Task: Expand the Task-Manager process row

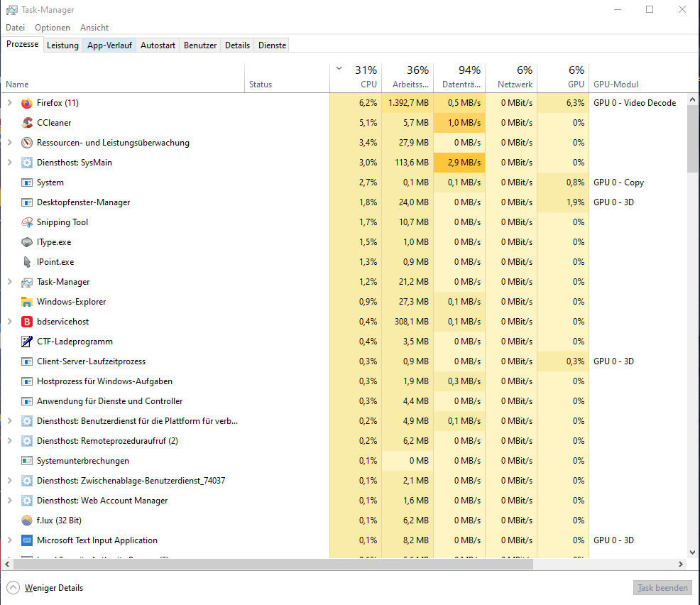Action: [x=9, y=282]
